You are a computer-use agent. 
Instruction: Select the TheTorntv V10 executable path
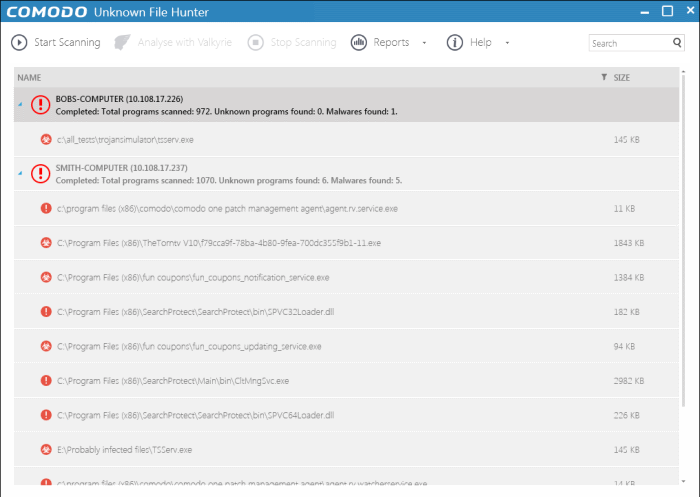(x=219, y=243)
